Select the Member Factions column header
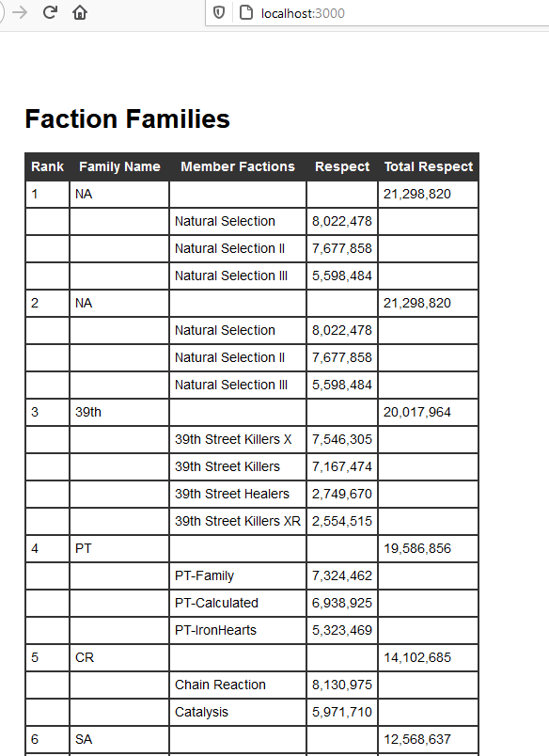549x756 pixels. (x=238, y=166)
